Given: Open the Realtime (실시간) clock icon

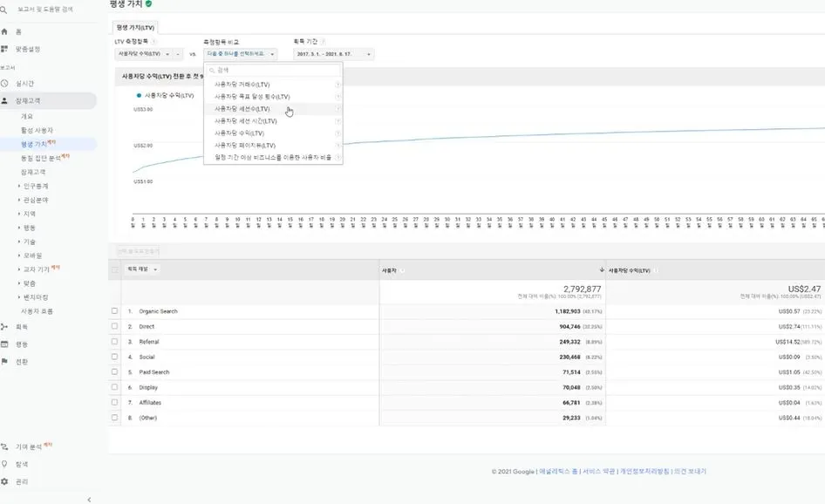Looking at the screenshot, I should tap(4, 83).
